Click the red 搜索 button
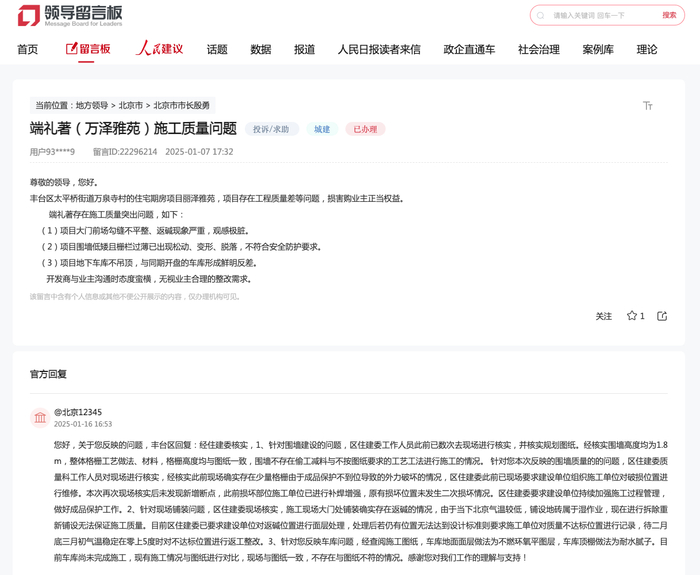This screenshot has width=700, height=575. pos(669,15)
